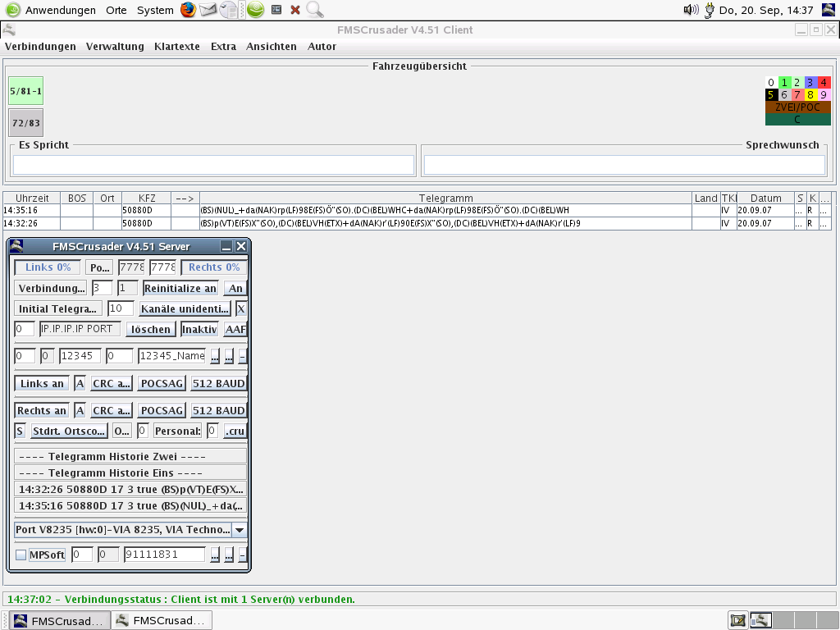Open the Extra menu

pyautogui.click(x=223, y=47)
